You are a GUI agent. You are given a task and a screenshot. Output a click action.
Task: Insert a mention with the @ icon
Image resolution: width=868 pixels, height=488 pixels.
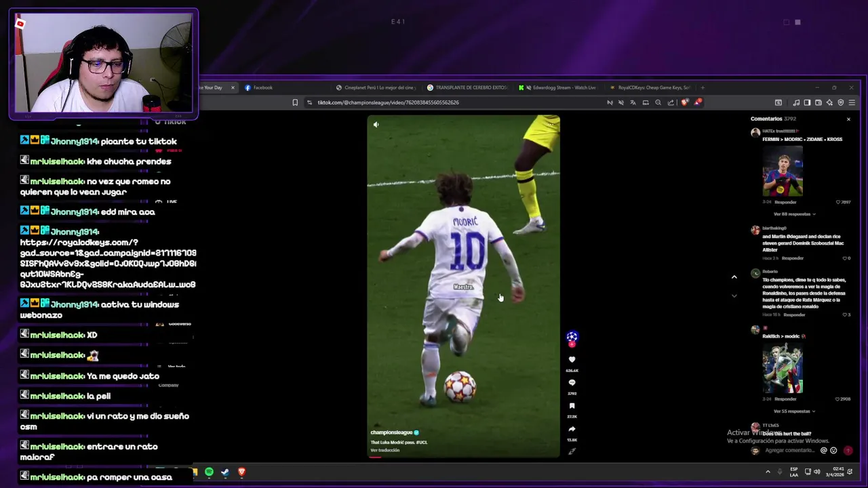tap(824, 451)
